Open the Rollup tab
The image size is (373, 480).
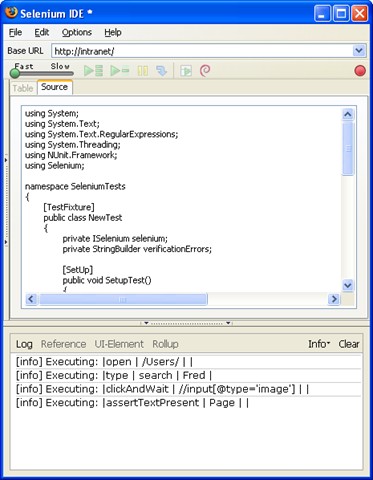[x=165, y=344]
